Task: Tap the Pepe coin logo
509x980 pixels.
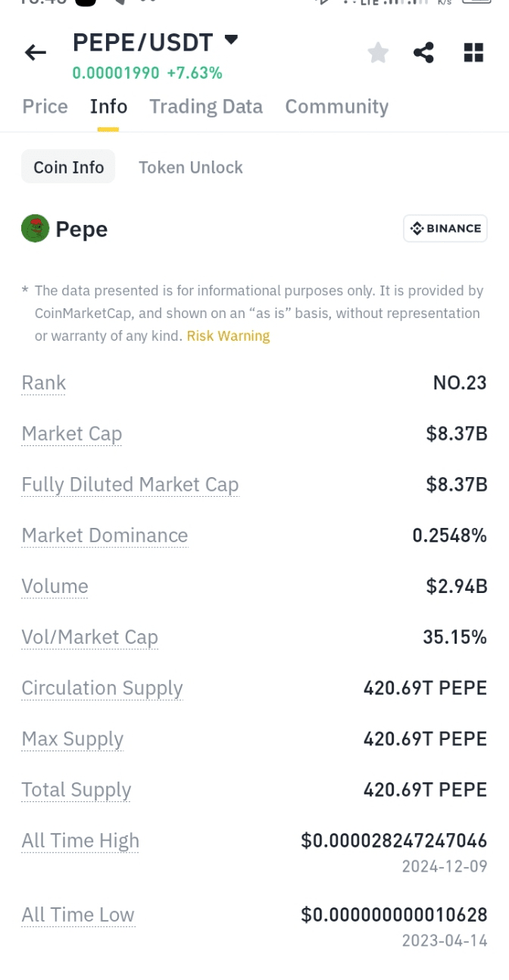Action: (x=35, y=229)
